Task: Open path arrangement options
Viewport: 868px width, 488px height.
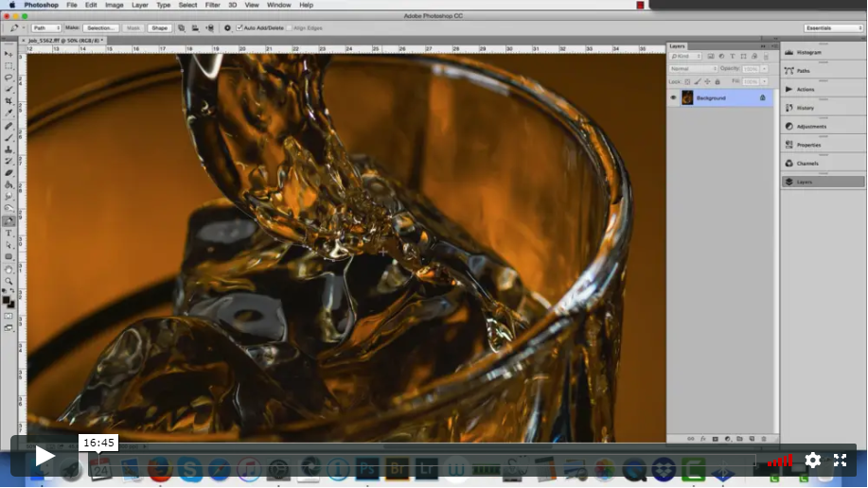Action: point(210,27)
